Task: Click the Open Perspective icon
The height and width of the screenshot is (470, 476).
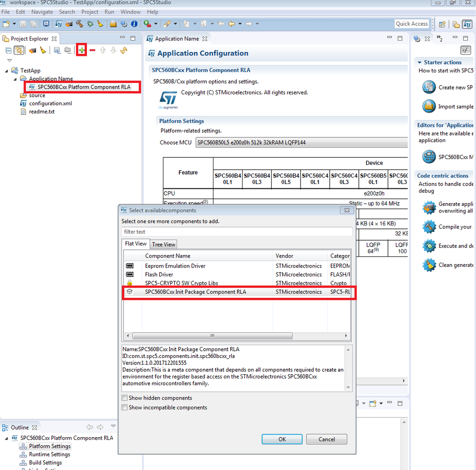Action: (x=442, y=24)
